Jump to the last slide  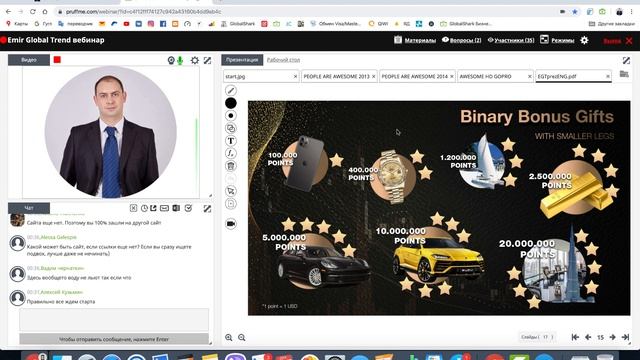[x=625, y=337]
